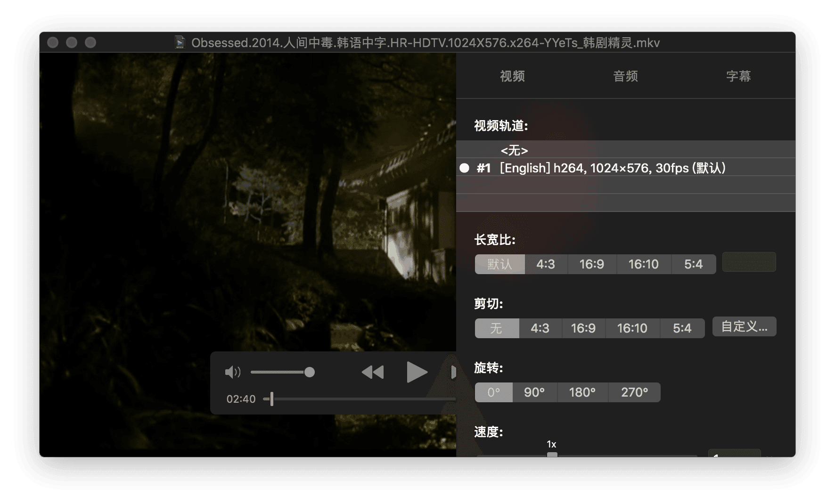Click the custom aspect ratio input field

tap(749, 262)
